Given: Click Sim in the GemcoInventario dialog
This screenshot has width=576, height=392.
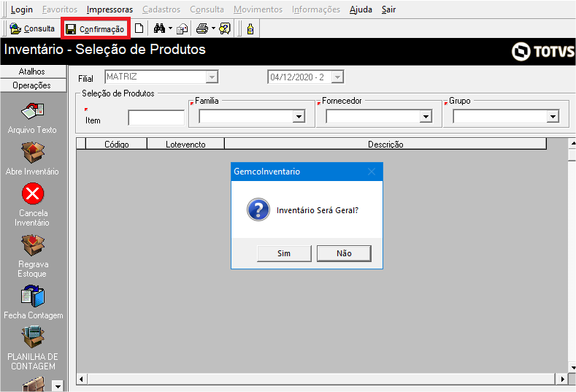Looking at the screenshot, I should pyautogui.click(x=284, y=253).
